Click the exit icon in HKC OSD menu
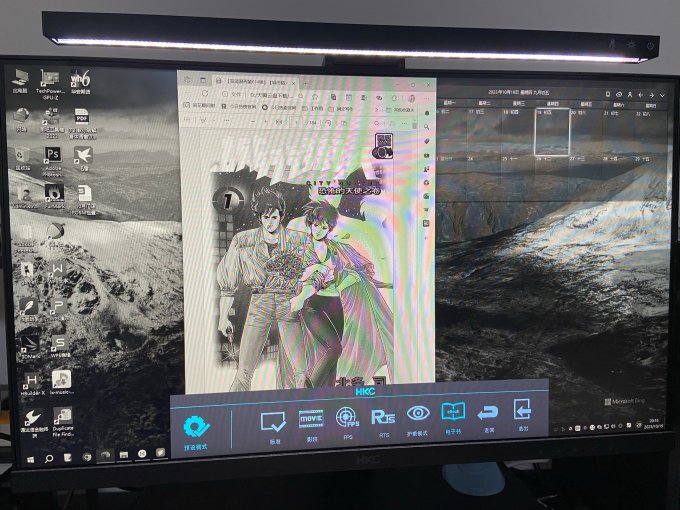The height and width of the screenshot is (510, 680). tap(523, 409)
